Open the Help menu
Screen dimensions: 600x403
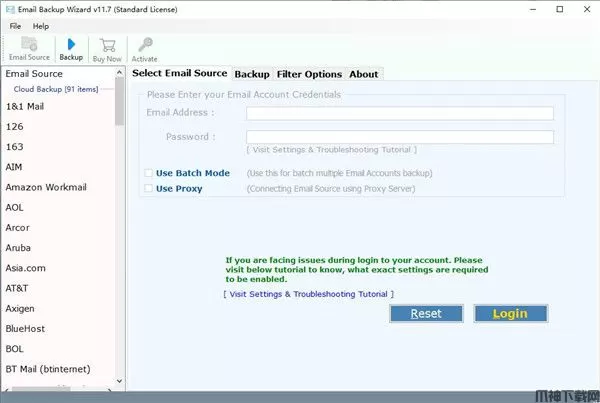click(x=41, y=26)
